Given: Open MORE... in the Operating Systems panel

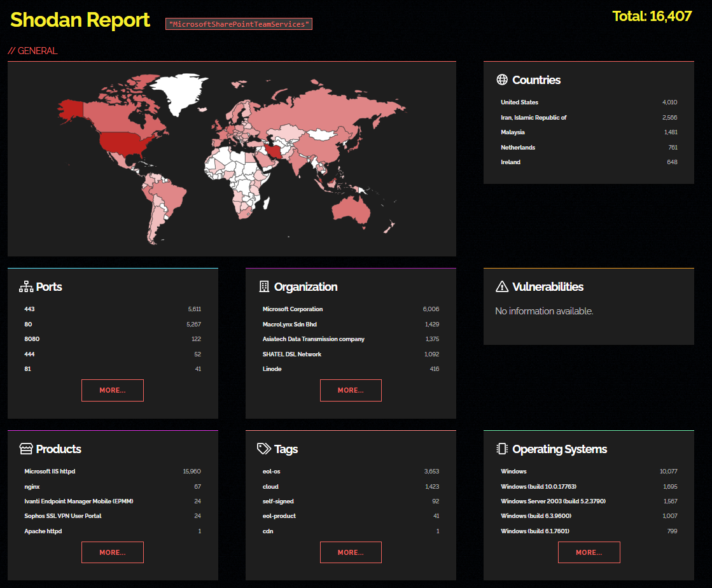Looking at the screenshot, I should pos(589,552).
